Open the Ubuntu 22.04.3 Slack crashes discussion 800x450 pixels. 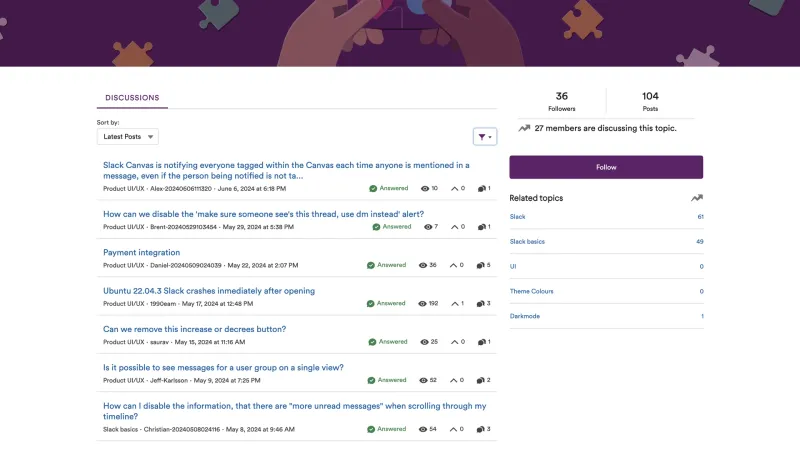click(x=209, y=291)
